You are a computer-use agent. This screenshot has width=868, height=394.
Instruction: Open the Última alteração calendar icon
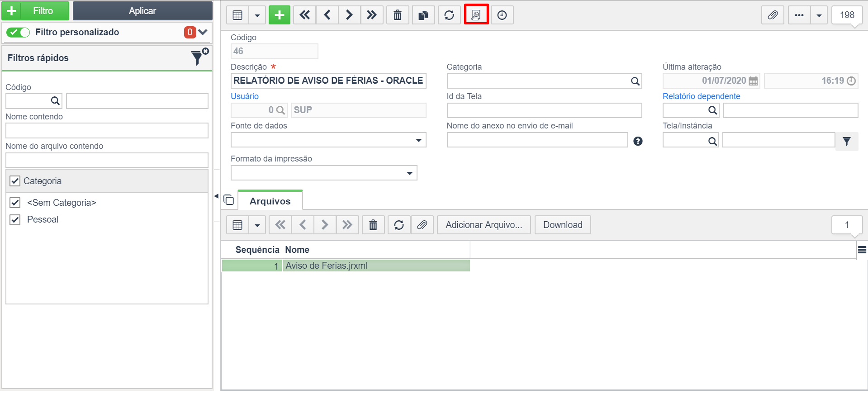click(x=753, y=81)
